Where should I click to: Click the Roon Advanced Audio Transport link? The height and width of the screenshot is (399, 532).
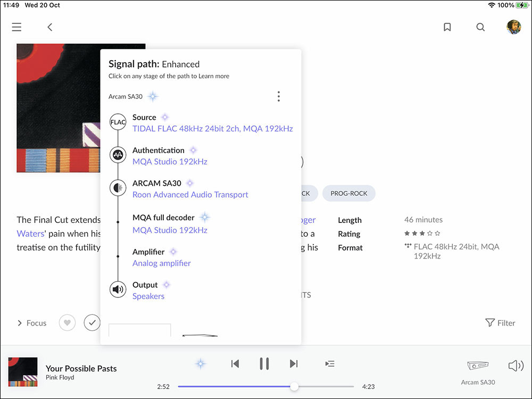pos(190,195)
